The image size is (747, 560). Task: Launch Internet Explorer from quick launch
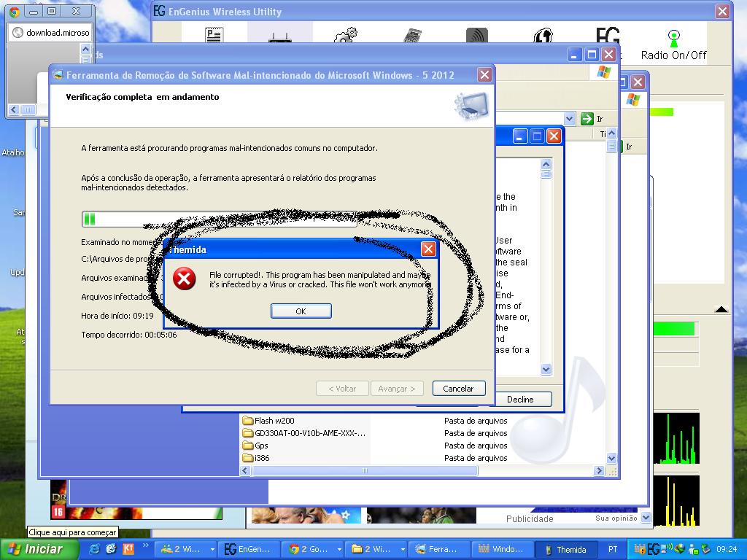tap(94, 549)
